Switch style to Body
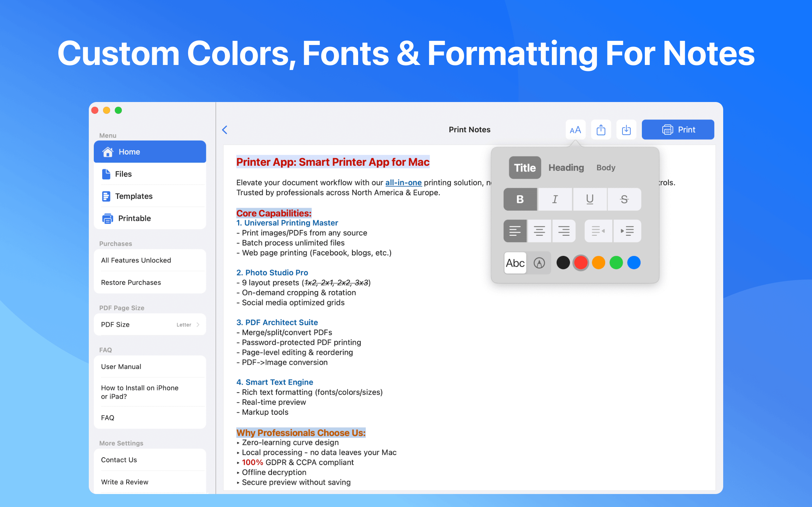Image resolution: width=812 pixels, height=507 pixels. (x=606, y=168)
